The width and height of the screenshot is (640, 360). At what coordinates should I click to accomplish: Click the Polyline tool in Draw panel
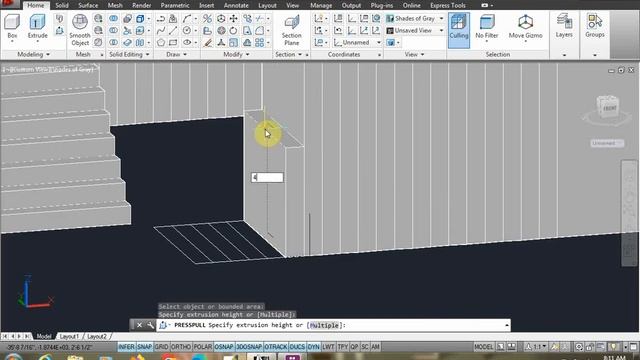[161, 18]
